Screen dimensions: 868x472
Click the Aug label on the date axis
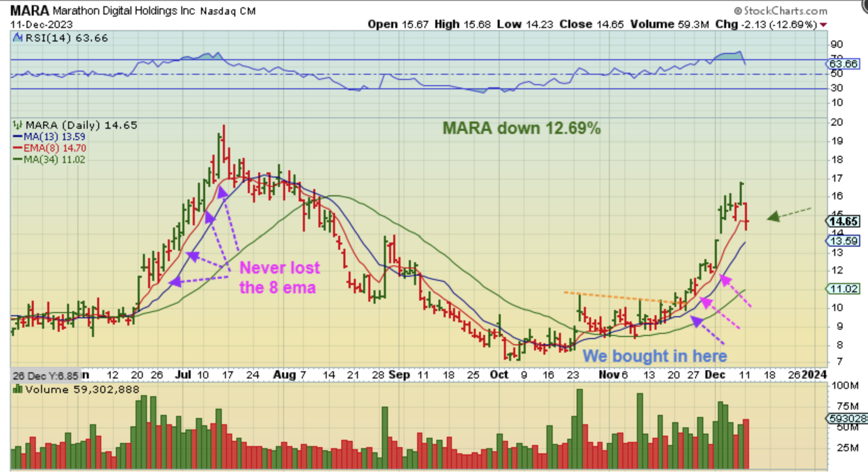coord(284,375)
